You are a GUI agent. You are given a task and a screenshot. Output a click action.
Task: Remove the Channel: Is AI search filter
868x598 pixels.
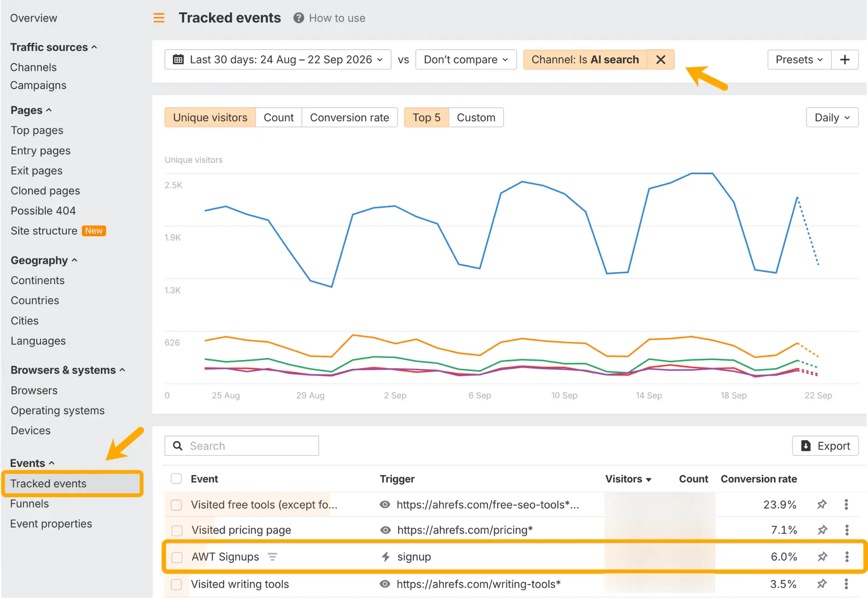660,60
